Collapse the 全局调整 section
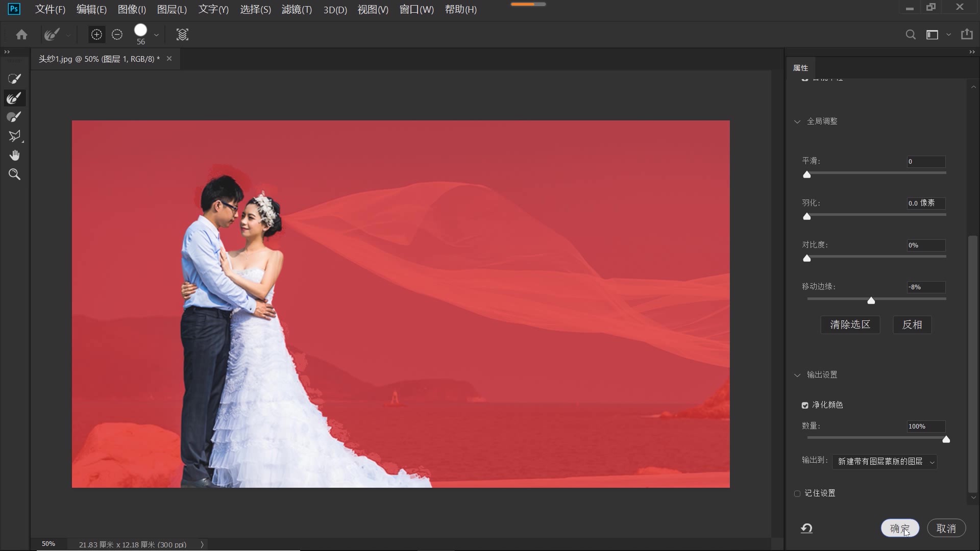Image resolution: width=980 pixels, height=551 pixels. [x=797, y=121]
